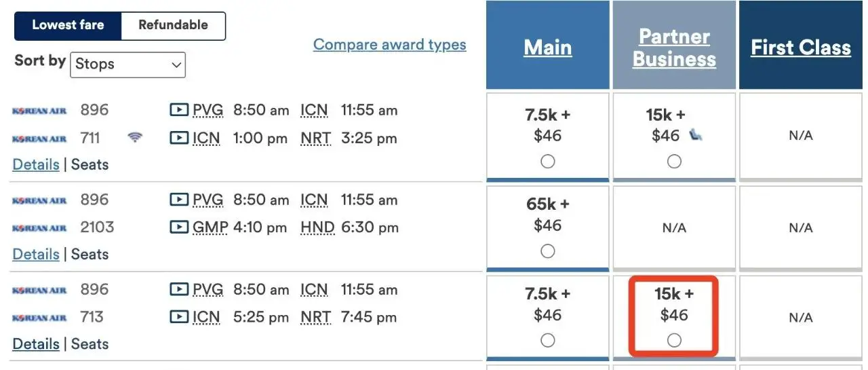Click the First Class column header
The image size is (868, 370).
801,48
